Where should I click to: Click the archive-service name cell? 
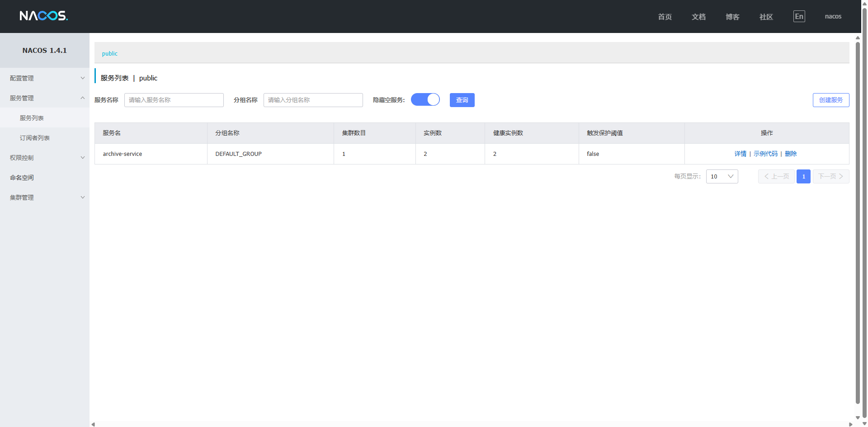151,154
